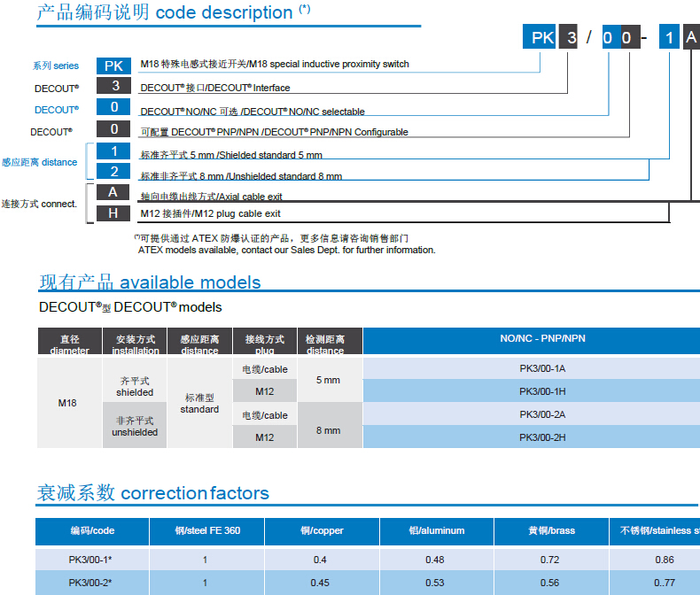Select the blue 2 box for unshielded 8 mm
The height and width of the screenshot is (595, 700).
(x=113, y=172)
